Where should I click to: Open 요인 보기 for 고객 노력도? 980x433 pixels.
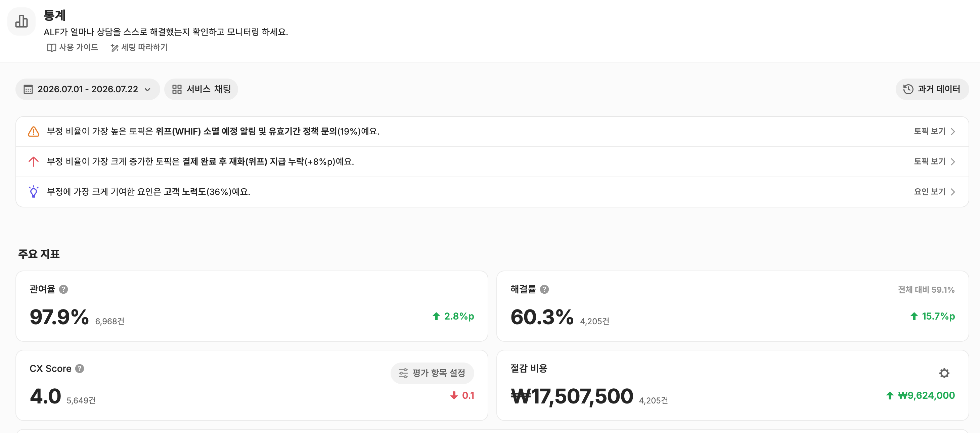click(934, 192)
